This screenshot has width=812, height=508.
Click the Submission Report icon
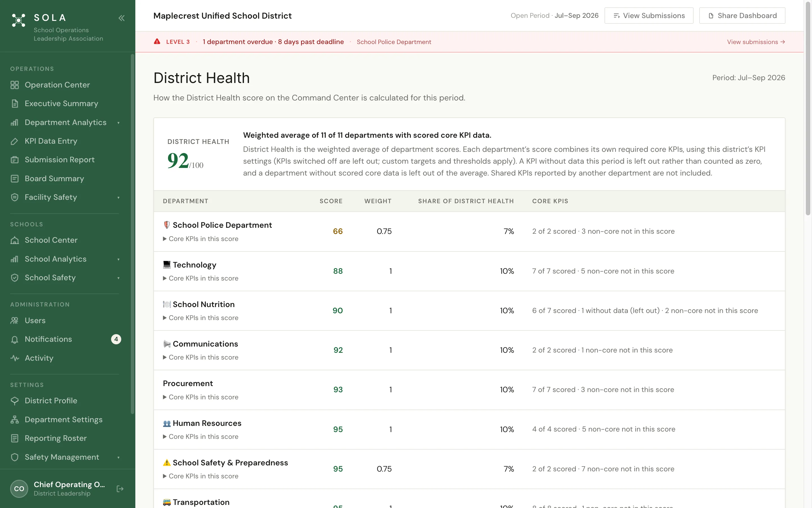click(14, 159)
